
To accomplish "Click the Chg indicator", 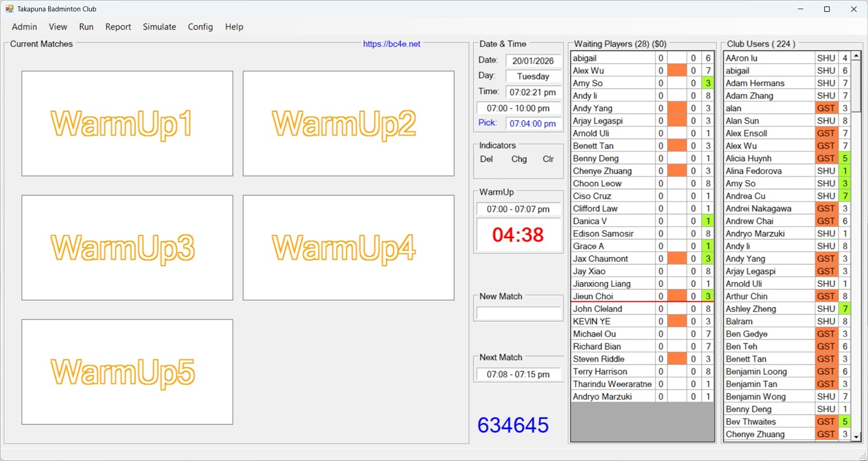I will (518, 159).
